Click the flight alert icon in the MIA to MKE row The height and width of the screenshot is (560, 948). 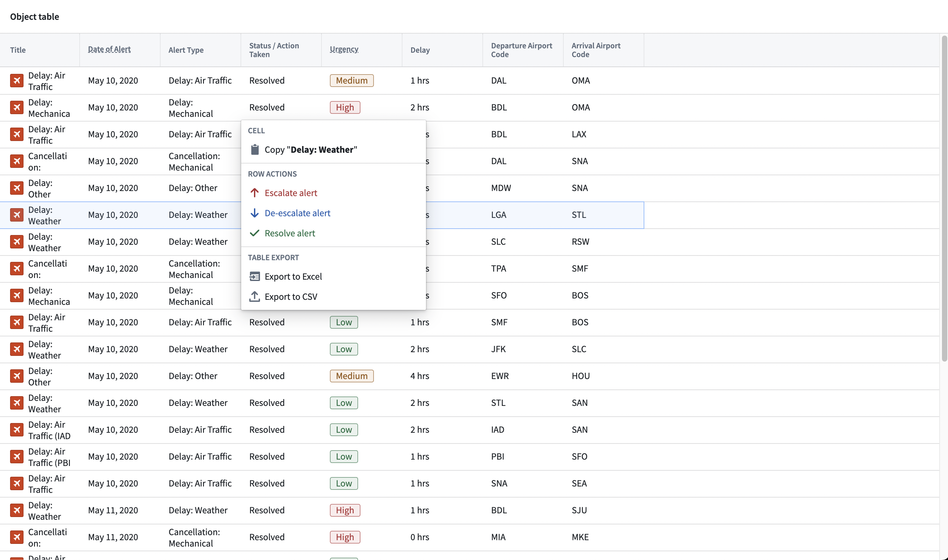(x=16, y=538)
